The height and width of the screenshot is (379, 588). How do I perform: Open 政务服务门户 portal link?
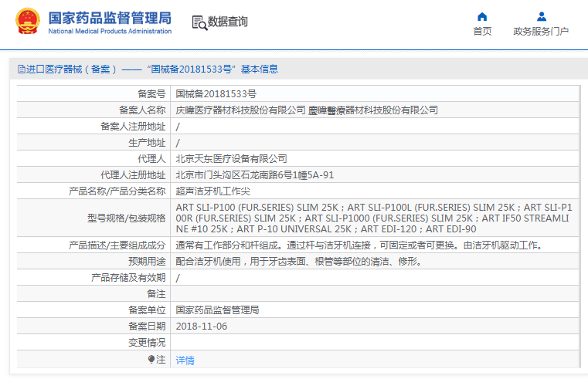pos(541,32)
